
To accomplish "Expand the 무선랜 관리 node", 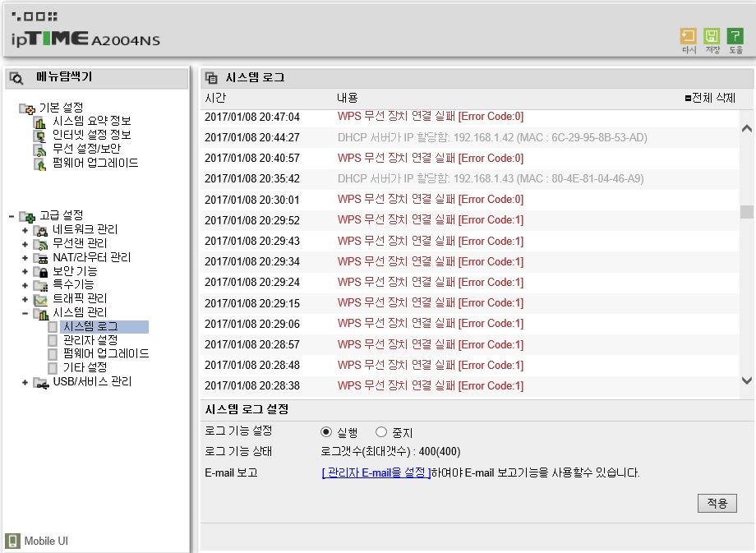I will (x=25, y=244).
